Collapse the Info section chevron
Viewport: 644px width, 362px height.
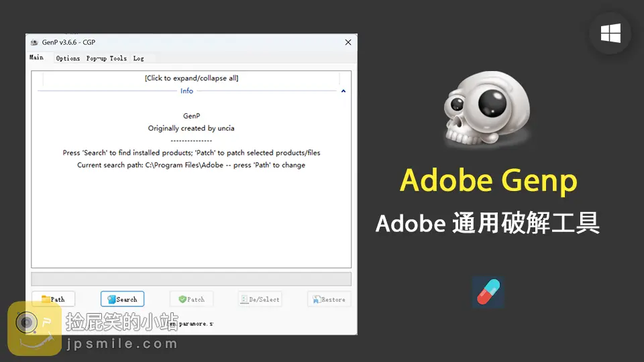343,91
